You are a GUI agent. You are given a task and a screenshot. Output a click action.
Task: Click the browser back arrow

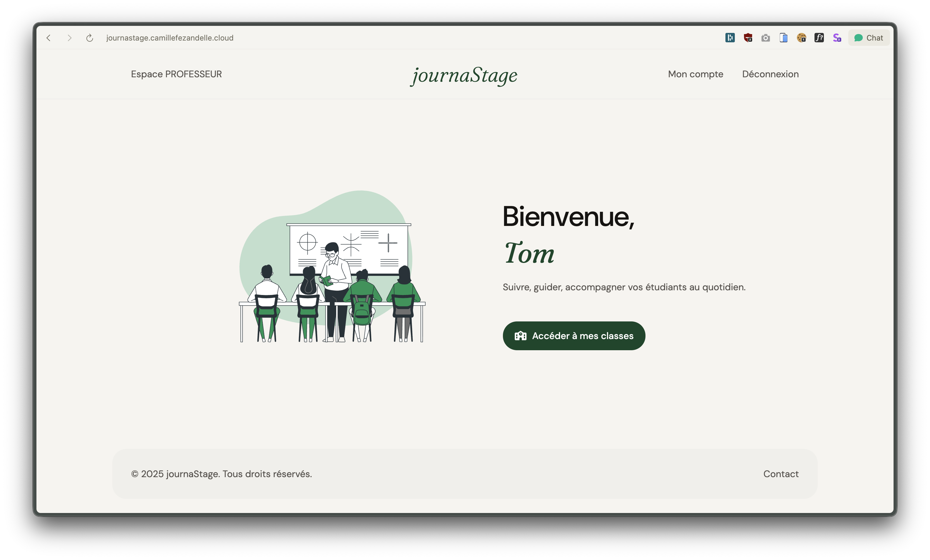(49, 38)
